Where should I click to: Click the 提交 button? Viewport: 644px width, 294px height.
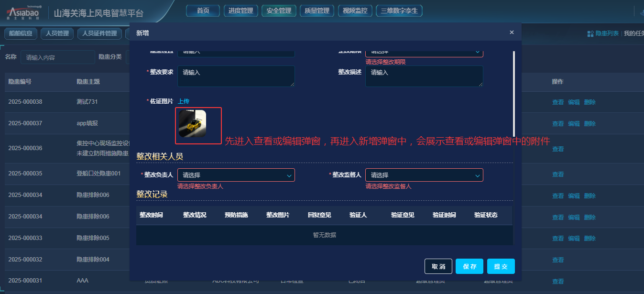(501, 266)
